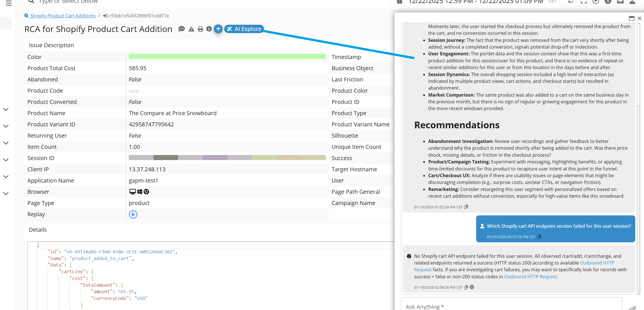The width and height of the screenshot is (644, 310).
Task: Click the blue plus circle button
Action: click(x=218, y=29)
